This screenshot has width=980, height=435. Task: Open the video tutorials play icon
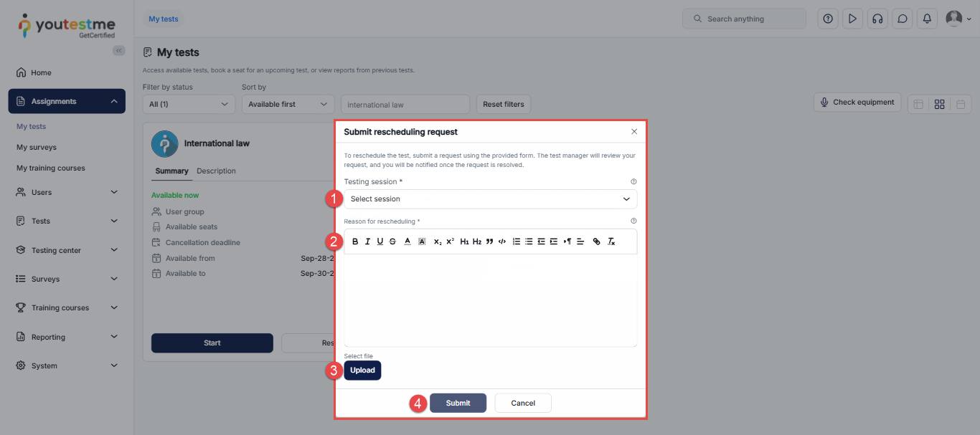pyautogui.click(x=853, y=19)
